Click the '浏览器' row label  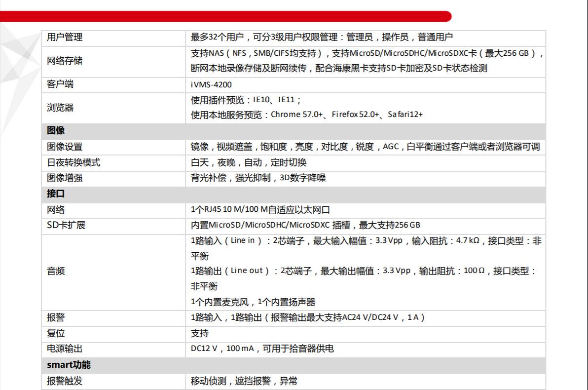60,108
